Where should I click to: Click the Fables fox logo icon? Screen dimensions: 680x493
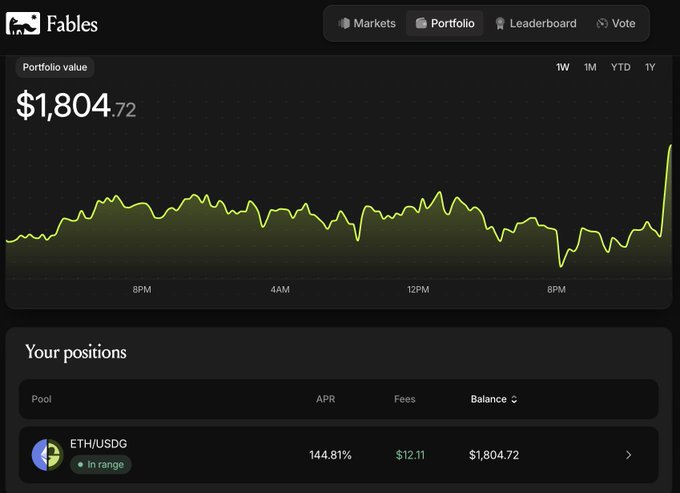click(x=23, y=23)
